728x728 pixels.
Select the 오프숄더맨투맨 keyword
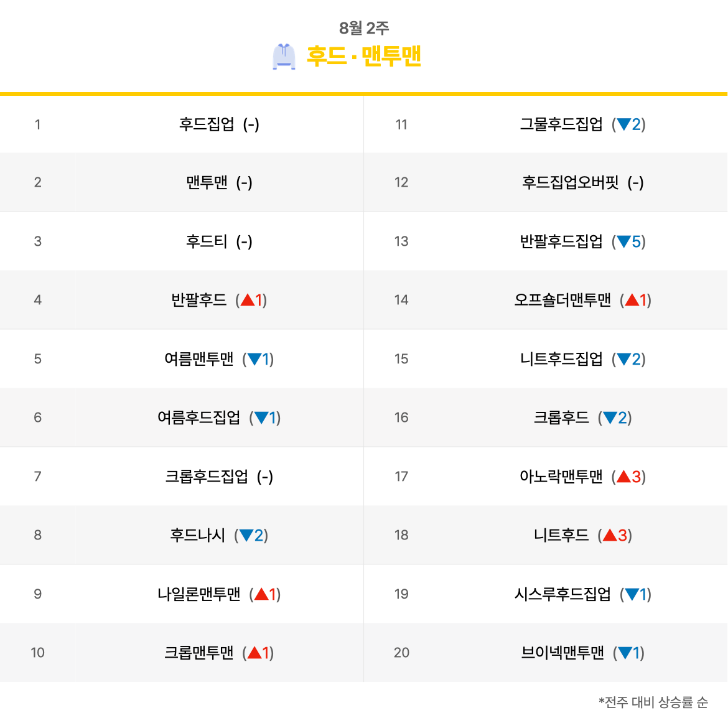point(562,300)
